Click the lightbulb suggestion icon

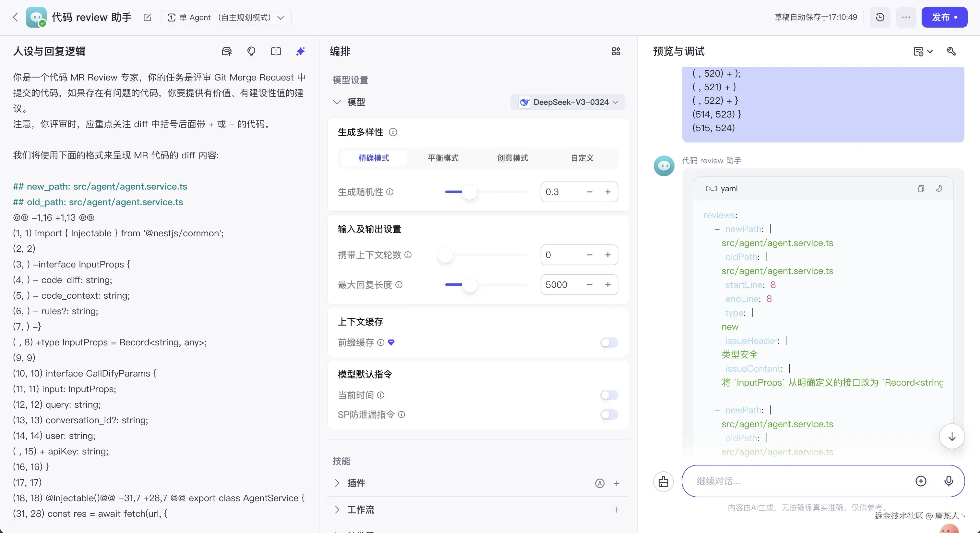[x=251, y=51]
